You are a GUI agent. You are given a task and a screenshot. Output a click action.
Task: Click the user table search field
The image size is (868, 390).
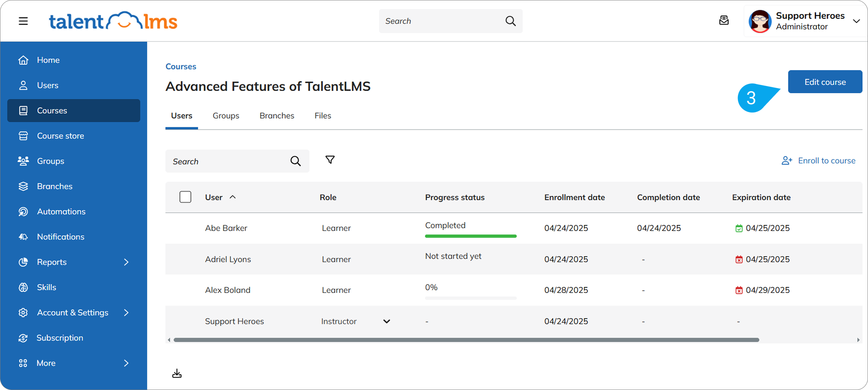237,161
